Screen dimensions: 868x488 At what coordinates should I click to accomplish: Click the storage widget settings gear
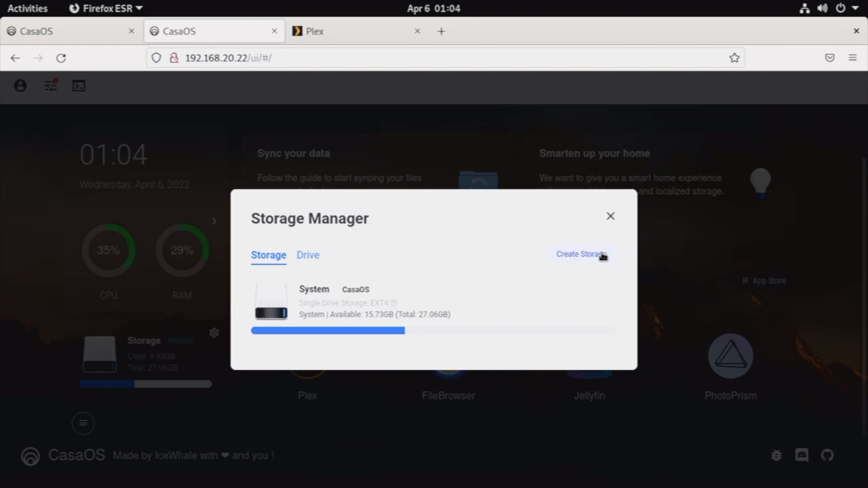[x=214, y=333]
